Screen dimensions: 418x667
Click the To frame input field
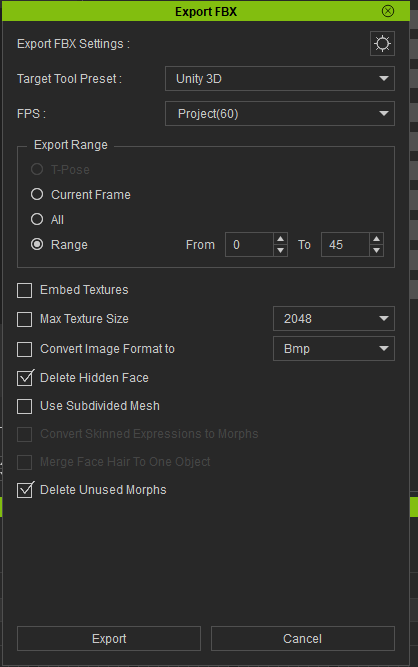(x=345, y=245)
